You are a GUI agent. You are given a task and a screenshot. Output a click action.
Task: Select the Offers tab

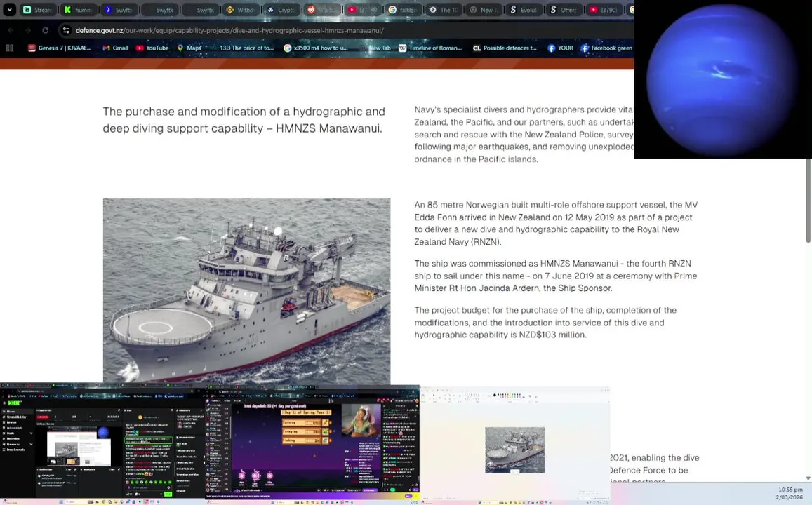(564, 10)
